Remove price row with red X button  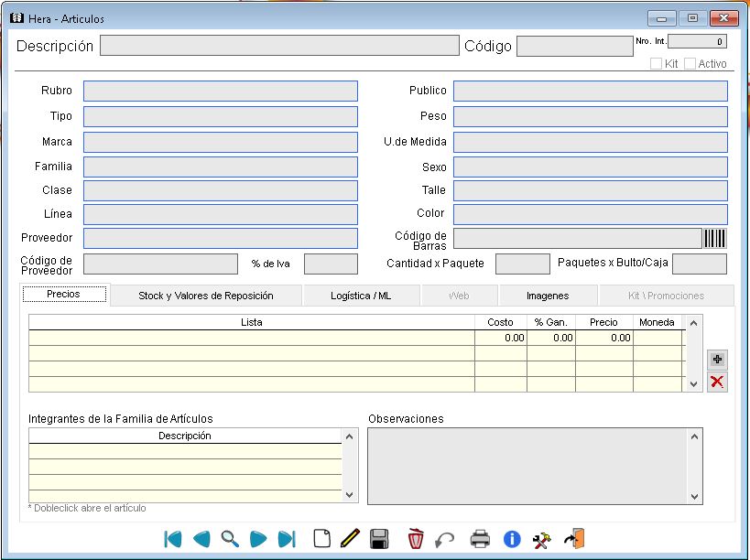pyautogui.click(x=717, y=382)
